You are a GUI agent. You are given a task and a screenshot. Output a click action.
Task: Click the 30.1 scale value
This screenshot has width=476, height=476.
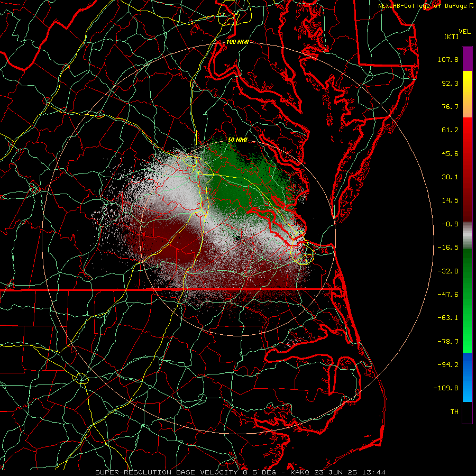point(450,177)
